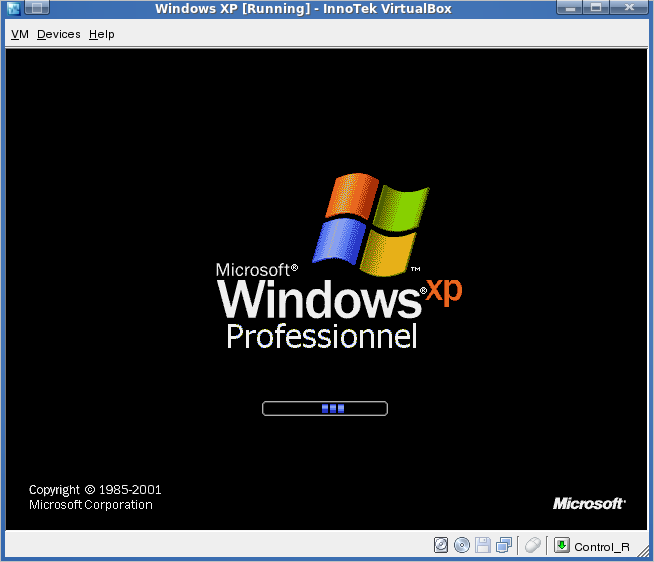The image size is (654, 562).
Task: Open the Help menu
Action: click(x=101, y=34)
